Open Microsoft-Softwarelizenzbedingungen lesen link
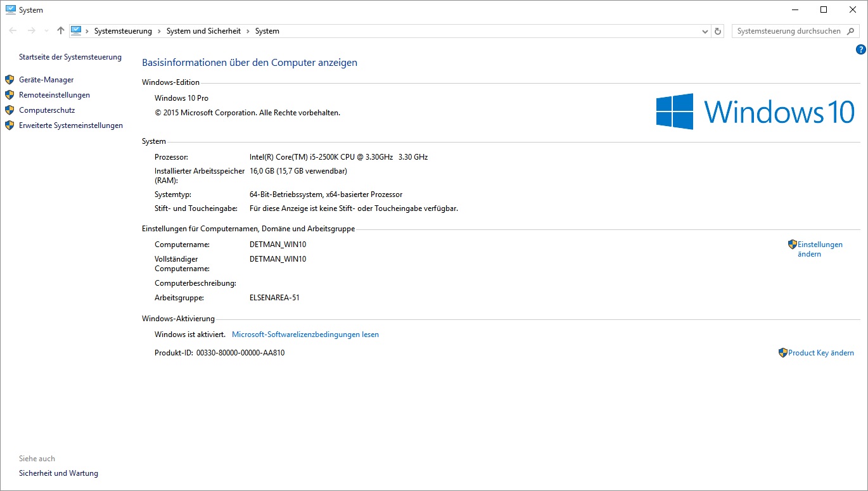This screenshot has height=491, width=868. coord(305,335)
